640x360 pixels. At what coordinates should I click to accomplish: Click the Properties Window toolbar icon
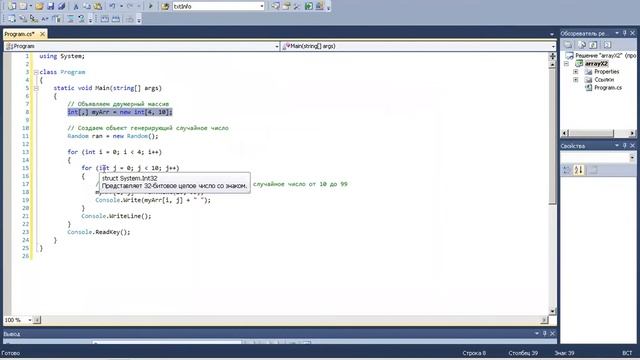pos(287,6)
